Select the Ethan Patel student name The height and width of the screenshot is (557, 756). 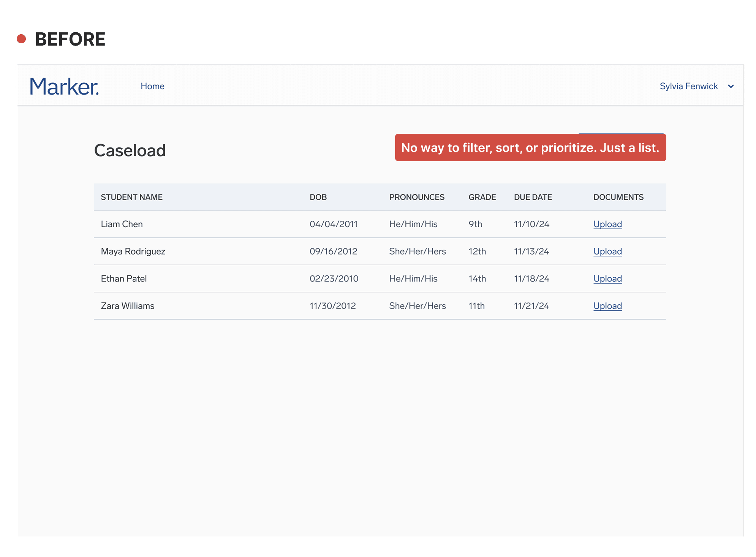click(123, 279)
